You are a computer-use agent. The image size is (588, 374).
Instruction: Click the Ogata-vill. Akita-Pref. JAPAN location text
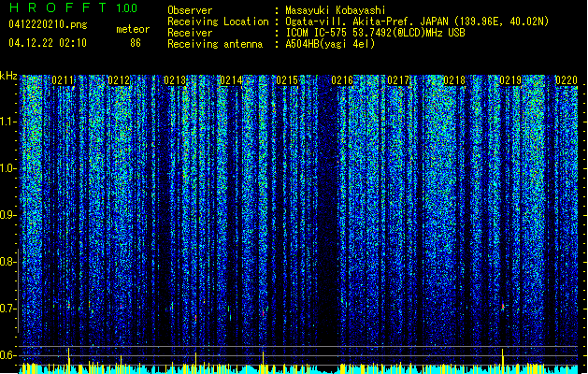pyautogui.click(x=417, y=22)
